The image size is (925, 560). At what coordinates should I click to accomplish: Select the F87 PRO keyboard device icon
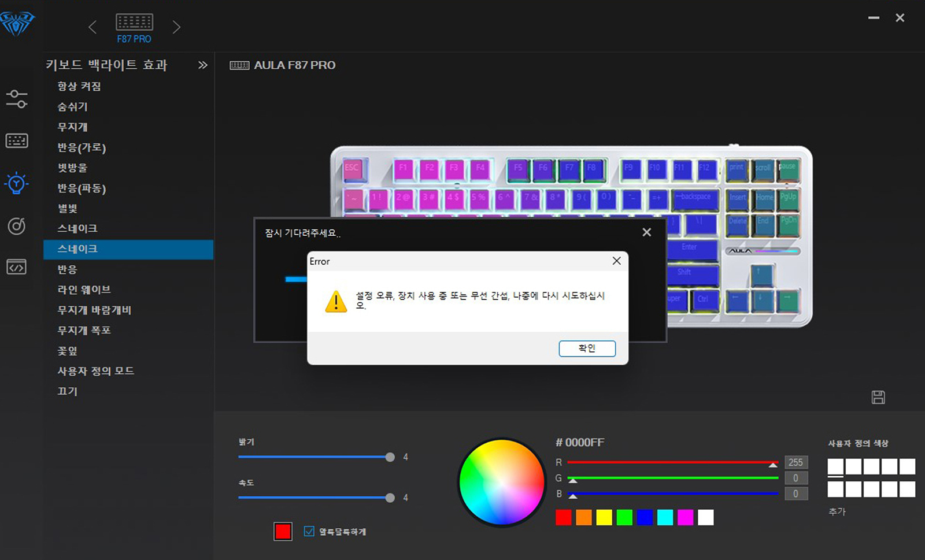point(134,28)
